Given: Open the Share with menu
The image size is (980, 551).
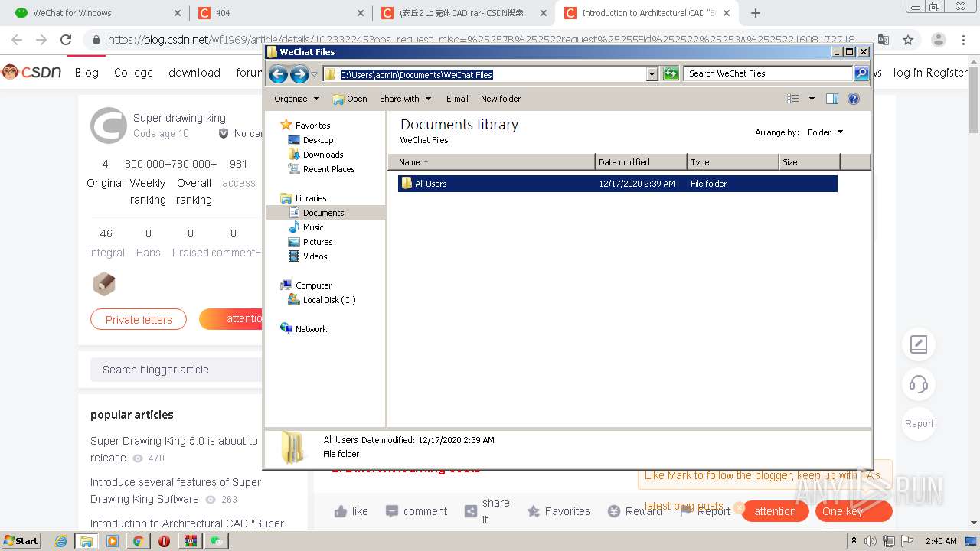Looking at the screenshot, I should click(x=406, y=99).
